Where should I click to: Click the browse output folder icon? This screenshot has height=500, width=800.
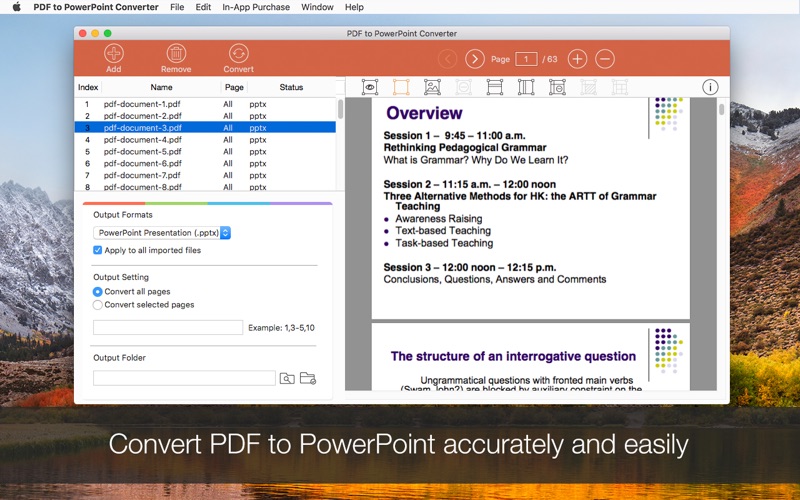pos(288,378)
